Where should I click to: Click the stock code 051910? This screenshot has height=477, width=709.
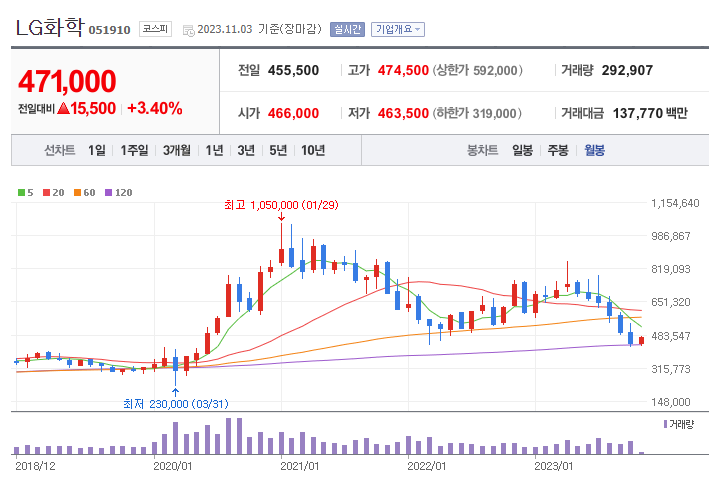[x=109, y=30]
